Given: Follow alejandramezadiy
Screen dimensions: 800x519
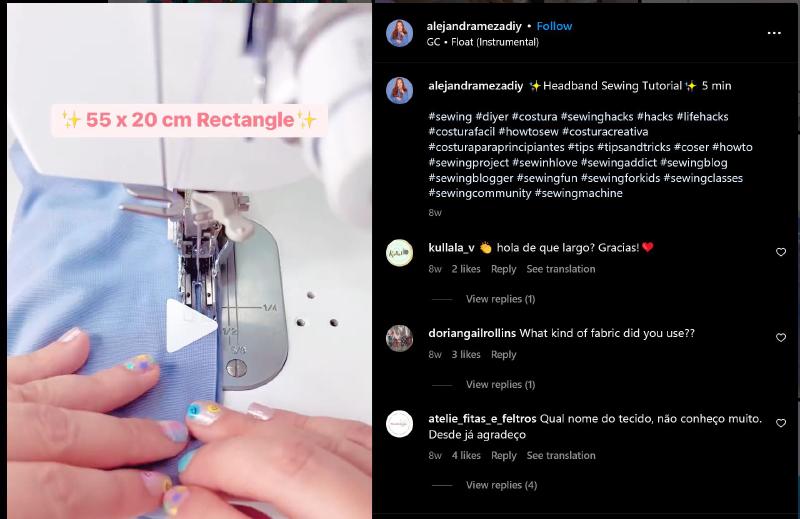Looking at the screenshot, I should point(554,26).
